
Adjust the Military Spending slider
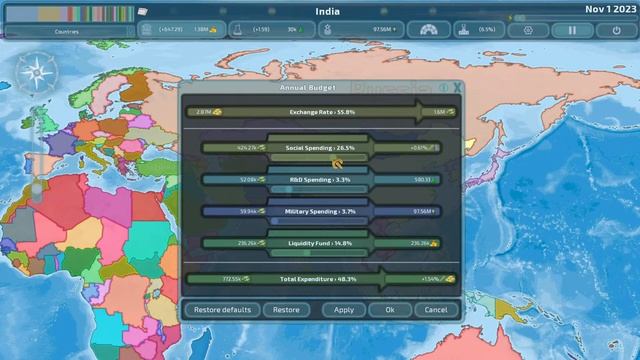(x=319, y=221)
